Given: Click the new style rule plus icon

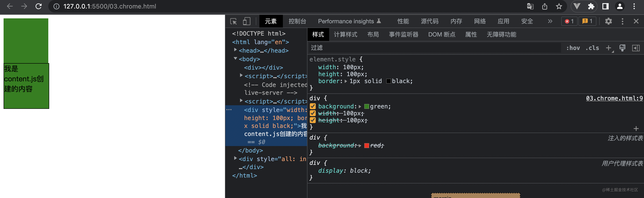Looking at the screenshot, I should click(609, 48).
